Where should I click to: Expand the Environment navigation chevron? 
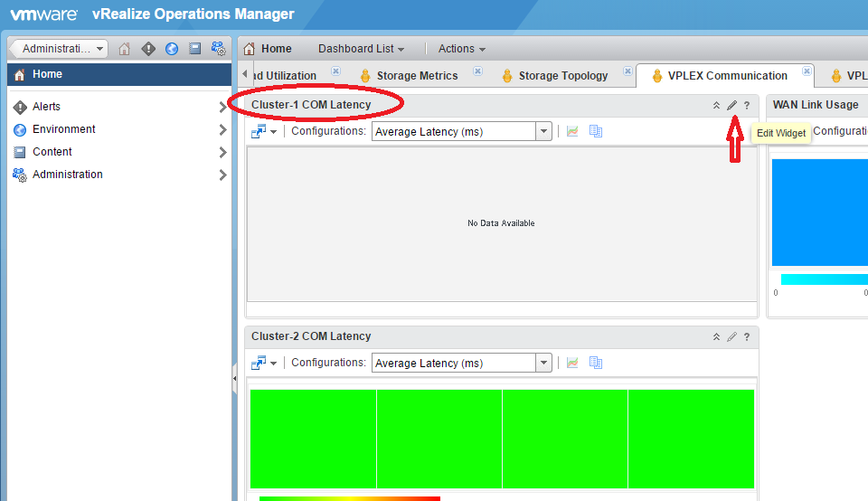point(222,129)
